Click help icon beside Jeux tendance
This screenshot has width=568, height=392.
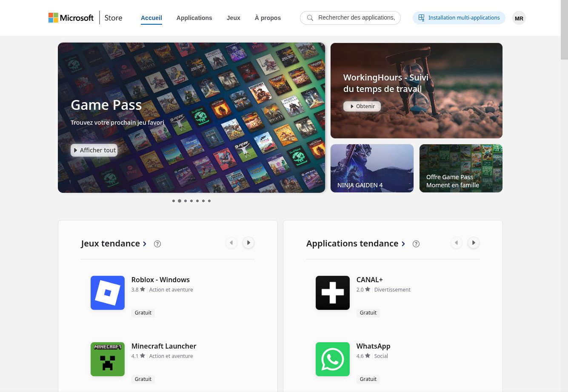(x=157, y=244)
